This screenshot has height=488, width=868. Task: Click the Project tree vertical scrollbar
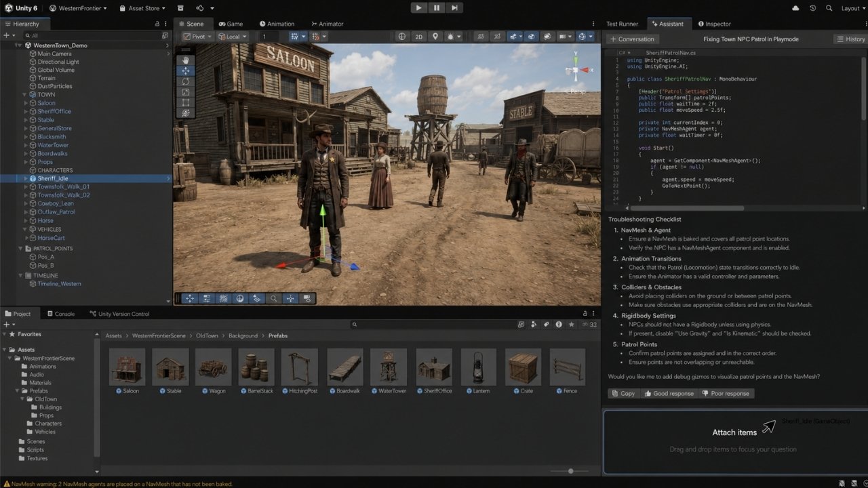coord(97,399)
